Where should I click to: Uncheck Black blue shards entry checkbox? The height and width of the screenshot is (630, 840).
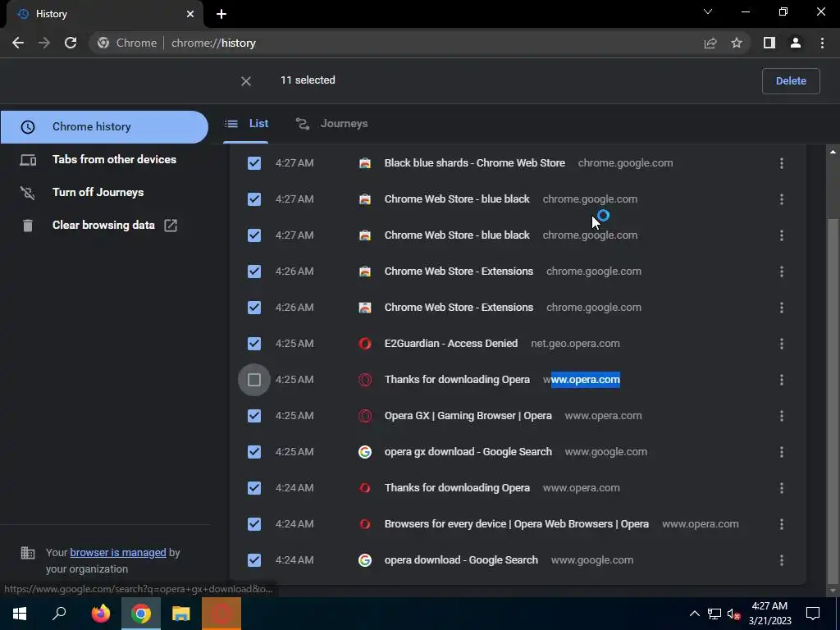coord(254,163)
